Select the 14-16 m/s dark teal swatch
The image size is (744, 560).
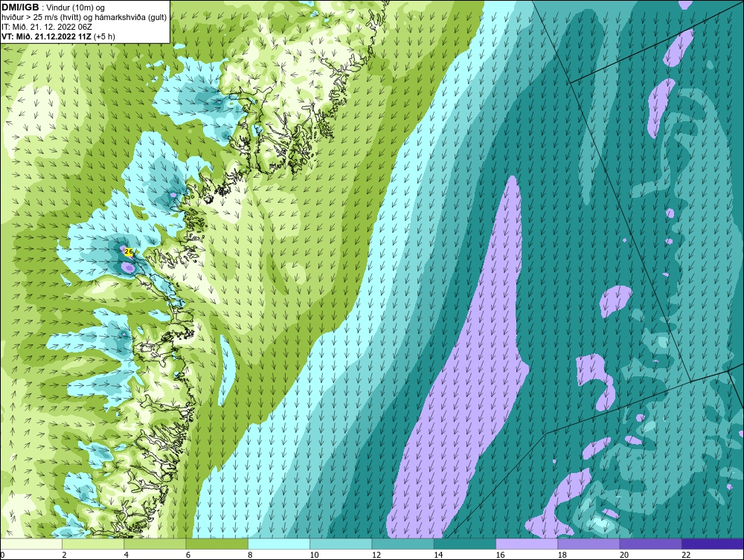(x=465, y=544)
